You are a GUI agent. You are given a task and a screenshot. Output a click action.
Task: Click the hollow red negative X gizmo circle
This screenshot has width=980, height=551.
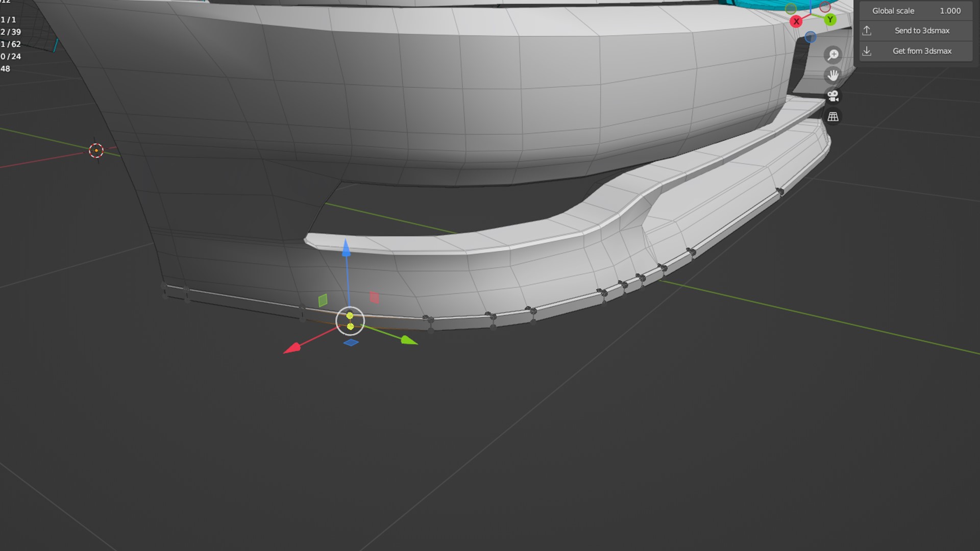pyautogui.click(x=825, y=7)
